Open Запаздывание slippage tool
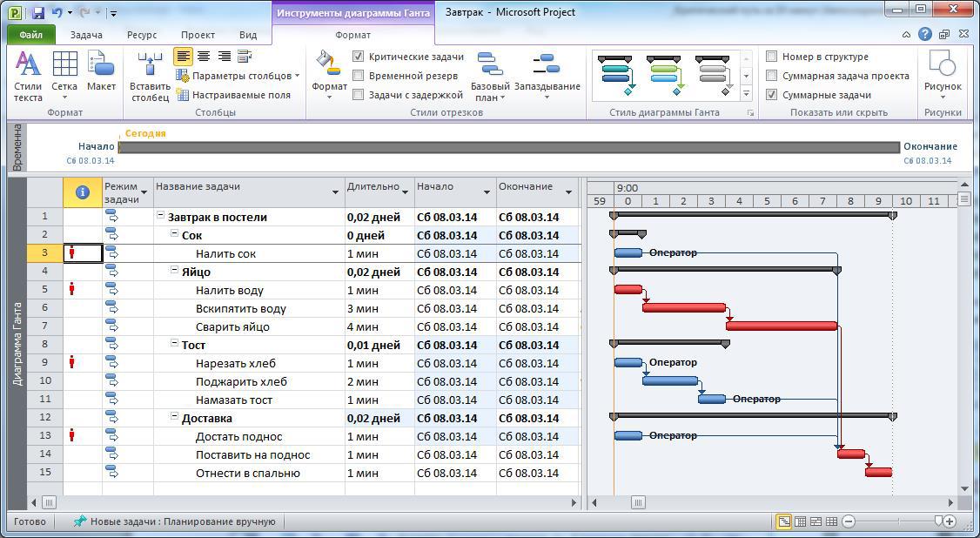 click(x=547, y=77)
